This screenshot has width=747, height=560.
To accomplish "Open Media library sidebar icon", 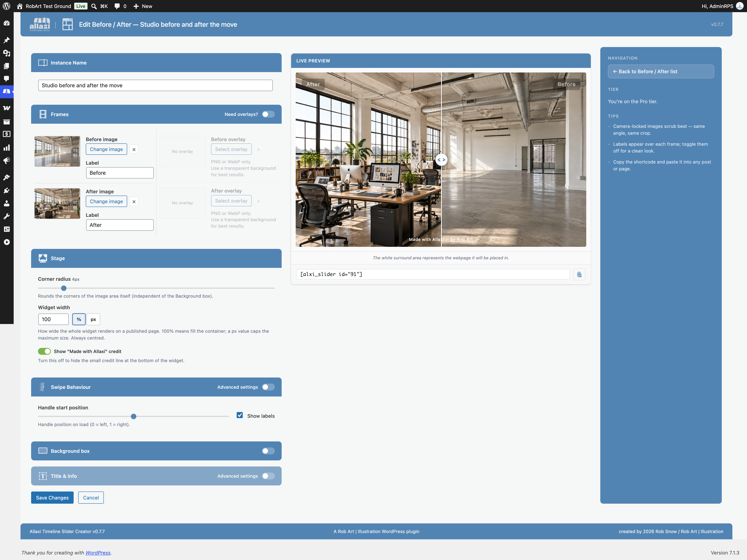I will tap(6, 53).
